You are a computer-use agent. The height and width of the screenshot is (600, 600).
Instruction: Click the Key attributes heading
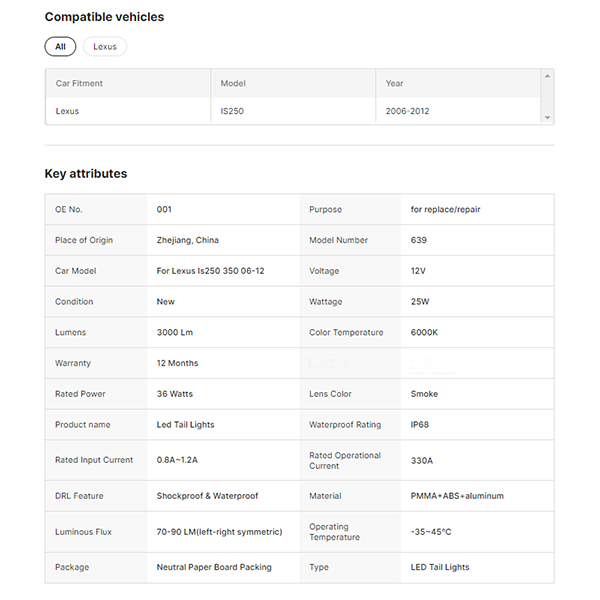point(86,174)
